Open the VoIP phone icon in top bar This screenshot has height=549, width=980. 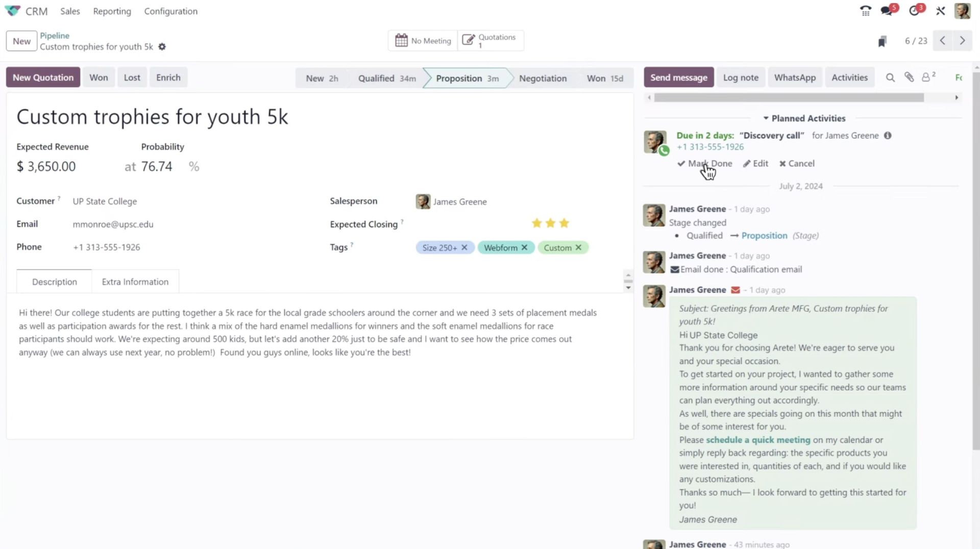(865, 11)
